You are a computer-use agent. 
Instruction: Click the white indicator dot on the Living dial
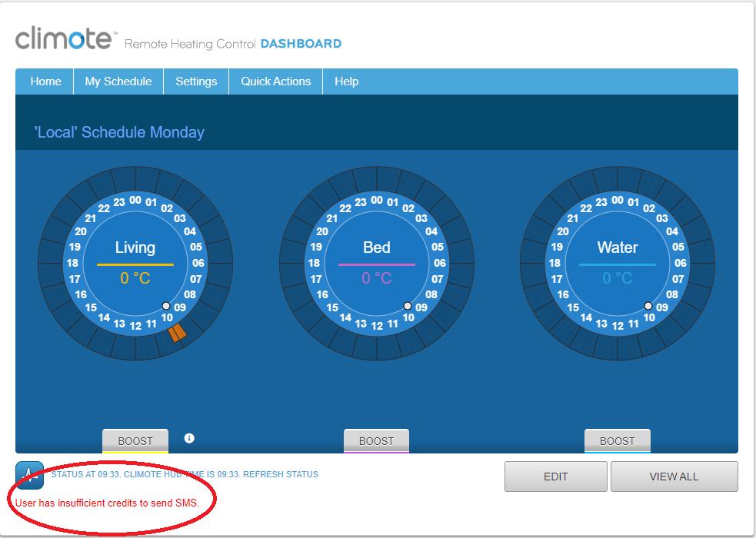click(x=166, y=306)
